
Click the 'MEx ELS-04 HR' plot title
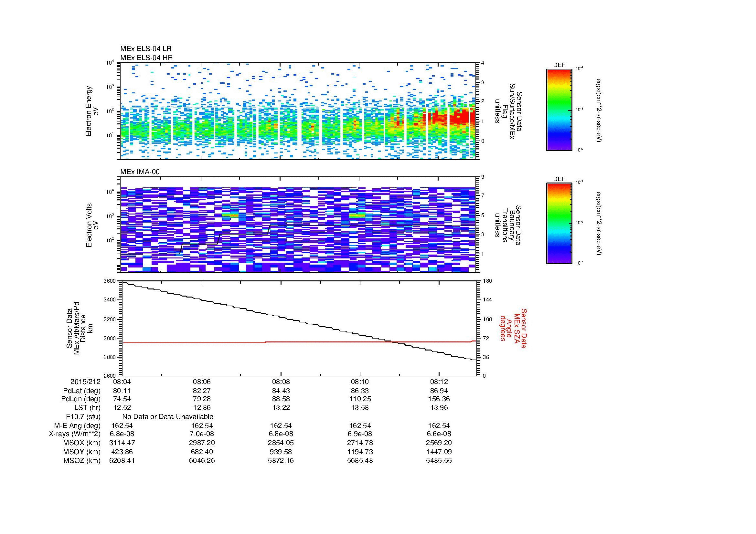click(x=146, y=58)
